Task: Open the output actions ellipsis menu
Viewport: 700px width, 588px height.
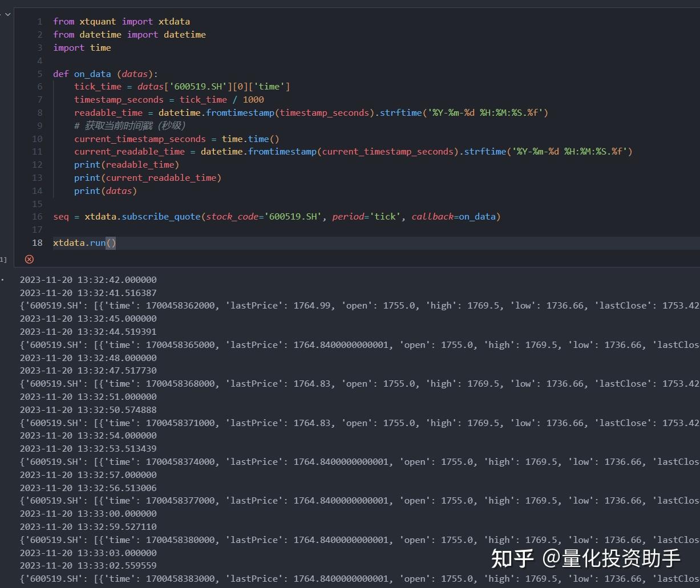Action: pos(3,280)
